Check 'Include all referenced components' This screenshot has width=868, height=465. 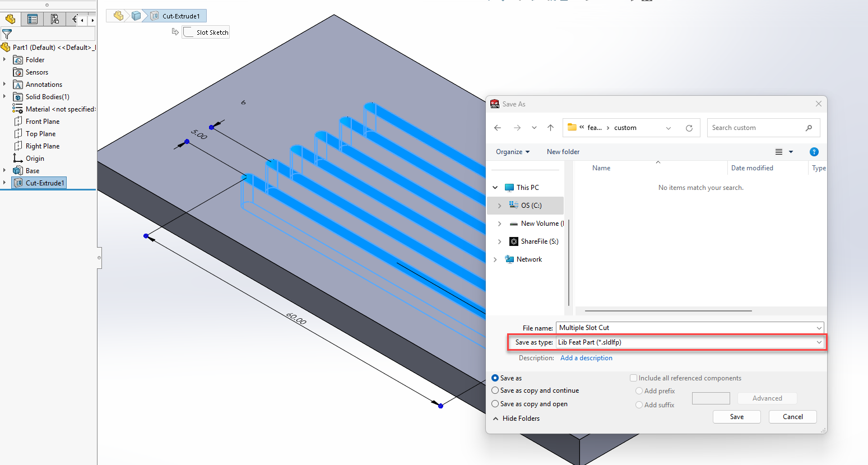[x=633, y=378]
